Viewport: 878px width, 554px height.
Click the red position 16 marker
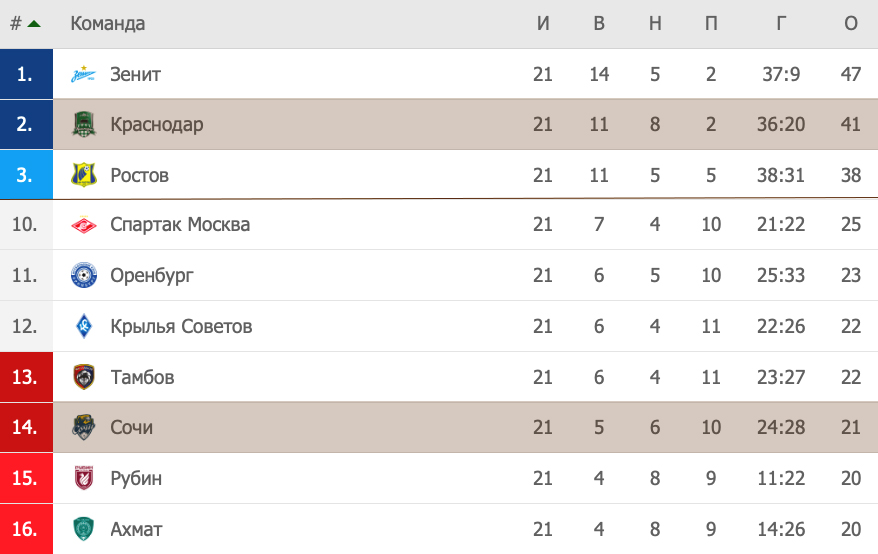(26, 529)
